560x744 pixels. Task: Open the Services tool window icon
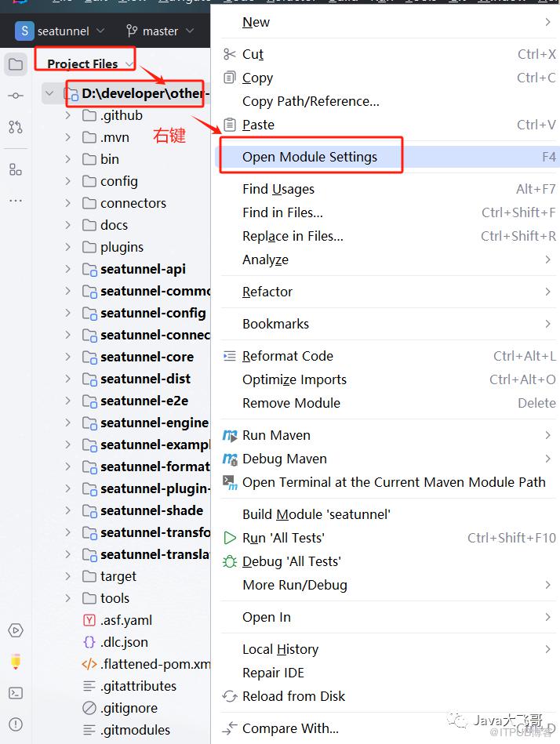tap(16, 630)
